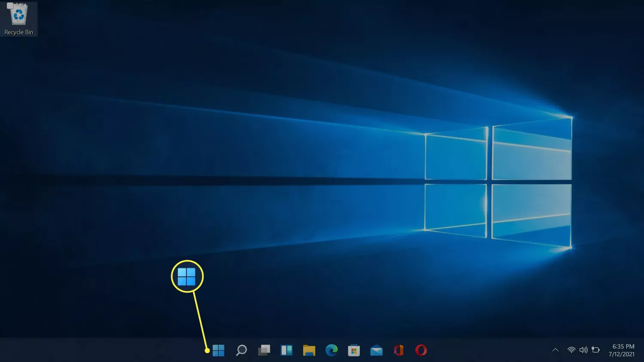Select the Recycle Bin label text

tap(18, 32)
